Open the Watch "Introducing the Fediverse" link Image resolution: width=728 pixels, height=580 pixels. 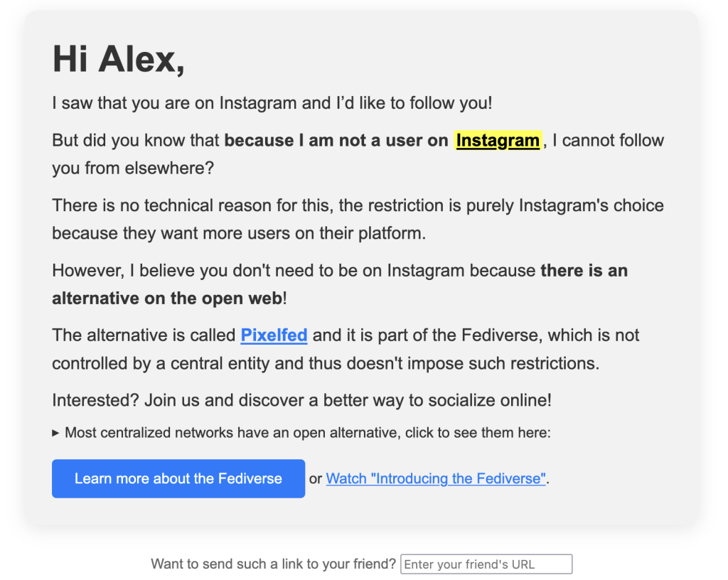(x=436, y=478)
